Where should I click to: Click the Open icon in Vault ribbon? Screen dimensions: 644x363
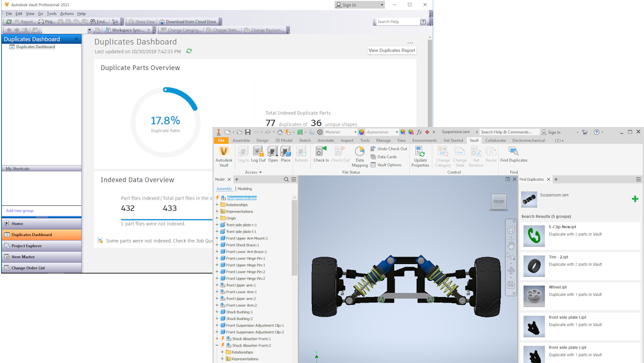[273, 151]
